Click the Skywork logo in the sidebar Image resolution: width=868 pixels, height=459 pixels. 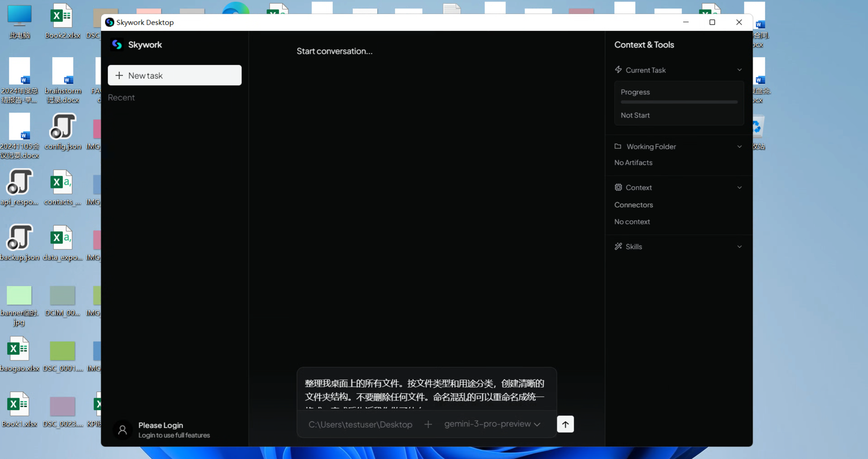tap(117, 44)
